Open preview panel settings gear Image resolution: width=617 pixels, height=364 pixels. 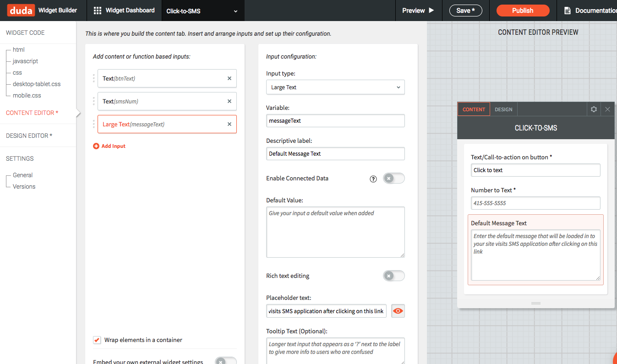[x=594, y=109]
